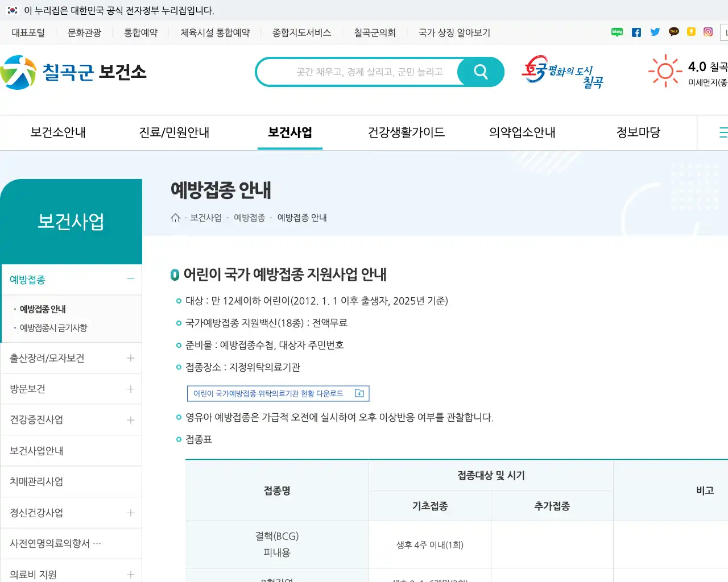This screenshot has width=728, height=582.
Task: Click the sun weather icon near 미세먼지
Action: (664, 70)
